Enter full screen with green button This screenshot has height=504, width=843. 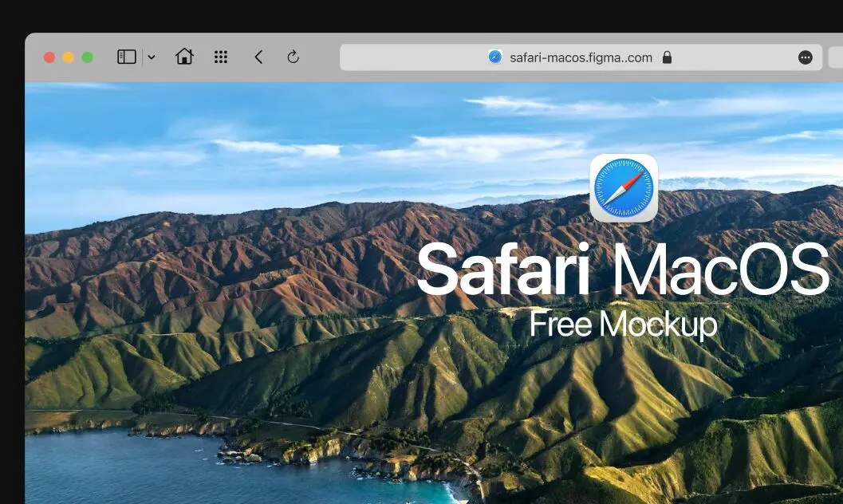88,57
